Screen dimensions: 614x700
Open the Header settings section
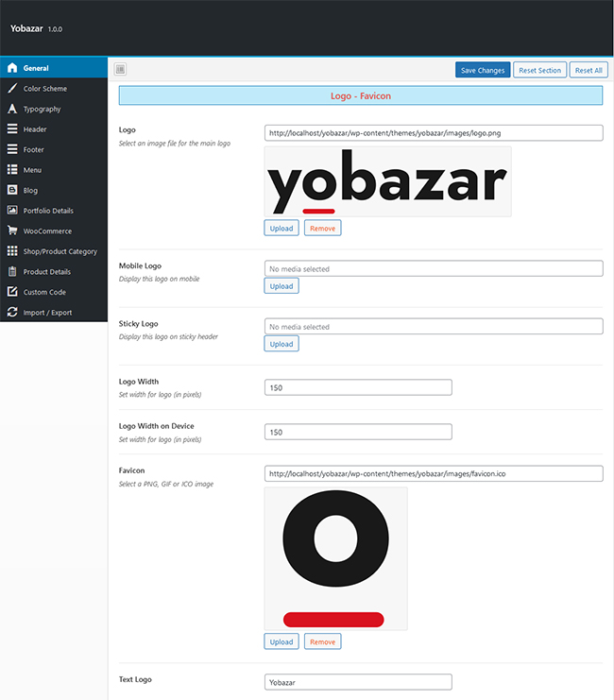coord(54,129)
